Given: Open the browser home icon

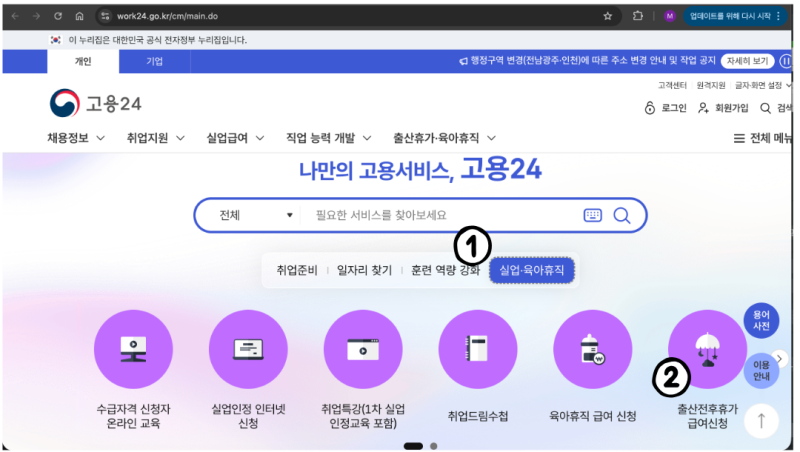Looking at the screenshot, I should pos(80,16).
